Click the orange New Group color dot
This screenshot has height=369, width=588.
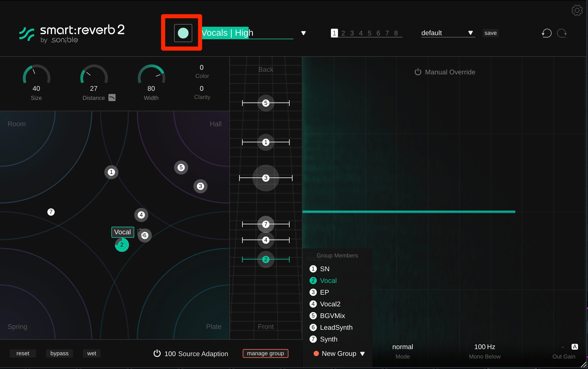click(316, 353)
